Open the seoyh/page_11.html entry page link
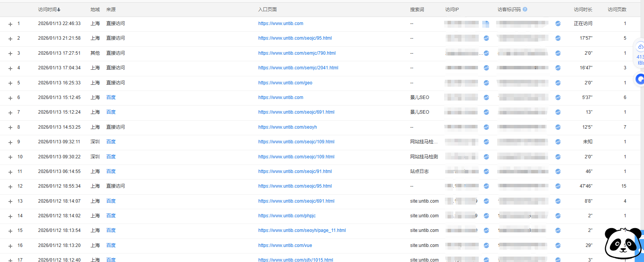The width and height of the screenshot is (644, 262). point(302,230)
